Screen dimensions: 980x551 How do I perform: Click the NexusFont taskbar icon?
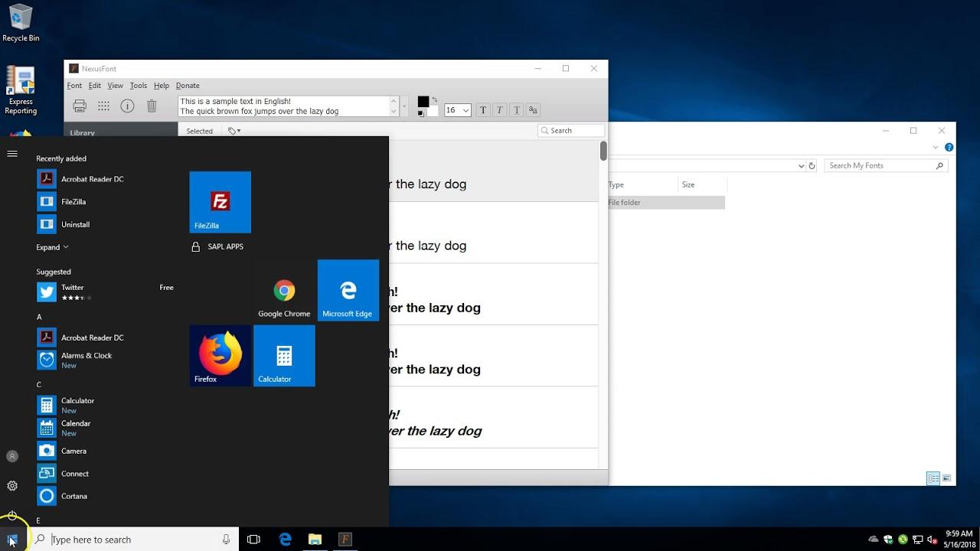click(x=345, y=540)
